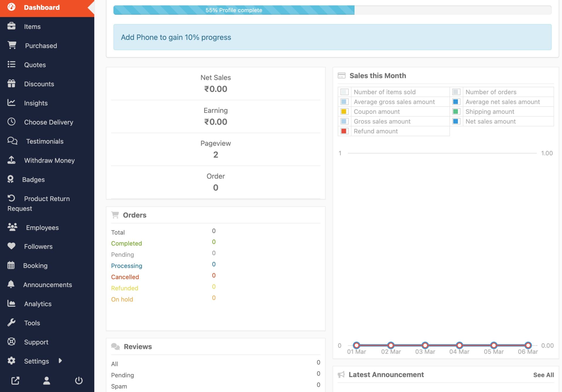This screenshot has width=562, height=392.
Task: Click the Analytics bar chart icon
Action: [11, 304]
